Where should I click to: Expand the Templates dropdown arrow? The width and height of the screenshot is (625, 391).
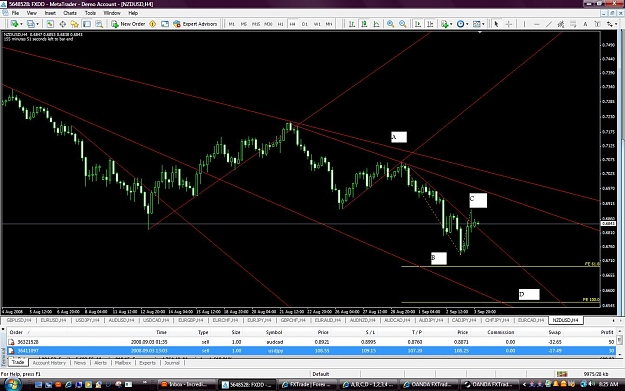point(483,24)
